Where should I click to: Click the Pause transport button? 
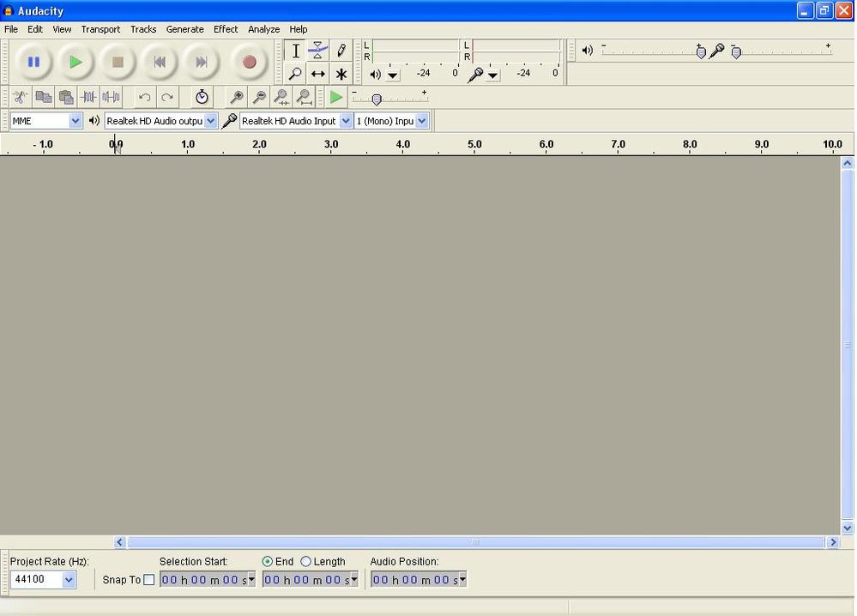pyautogui.click(x=34, y=62)
